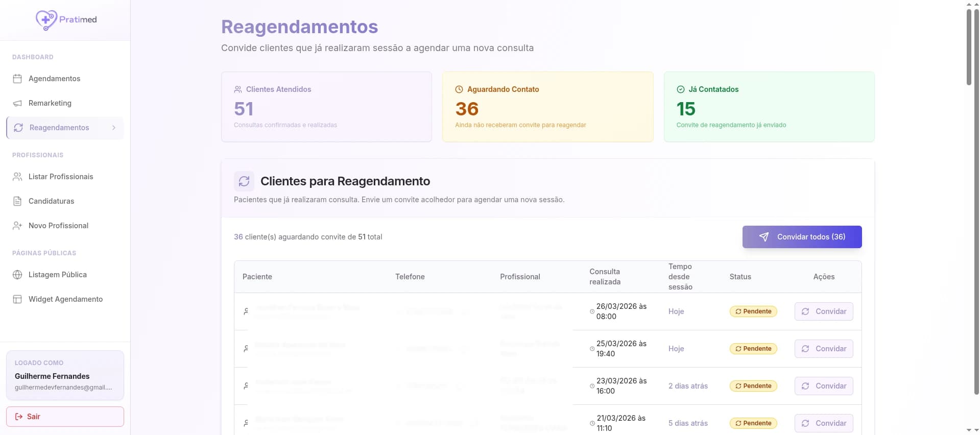The width and height of the screenshot is (980, 435).
Task: Click the Remarketing megaphone icon
Action: pyautogui.click(x=17, y=103)
